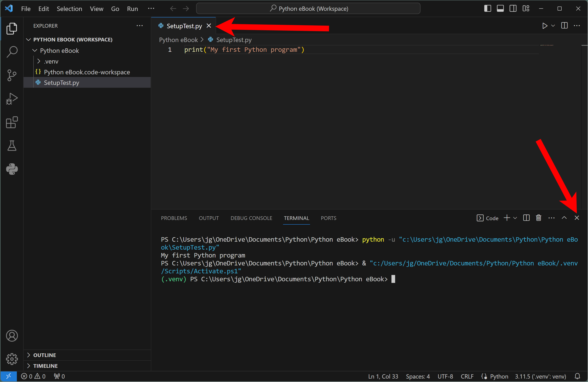Close the SetupTest.py editor tab
Screen dimensions: 588x382
(x=209, y=26)
